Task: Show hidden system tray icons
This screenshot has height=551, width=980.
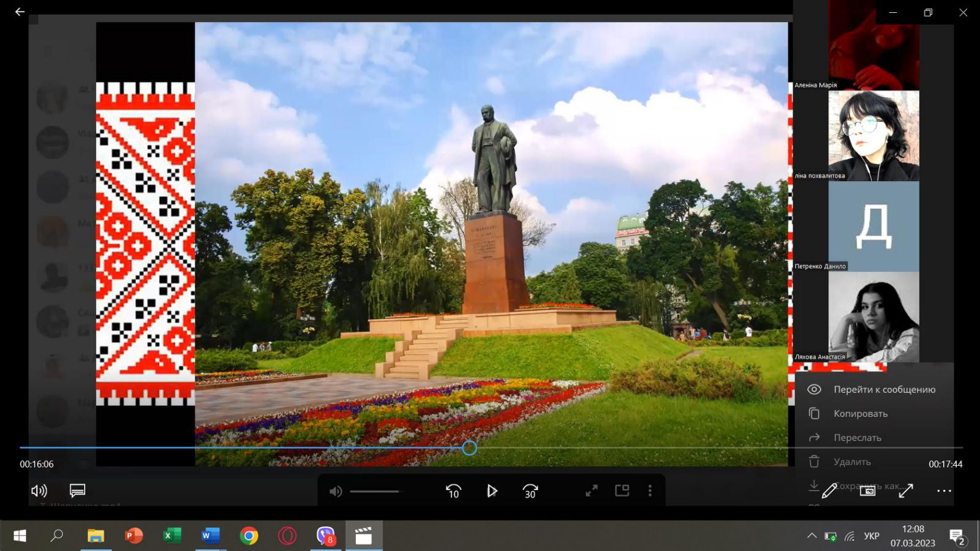Action: point(812,536)
